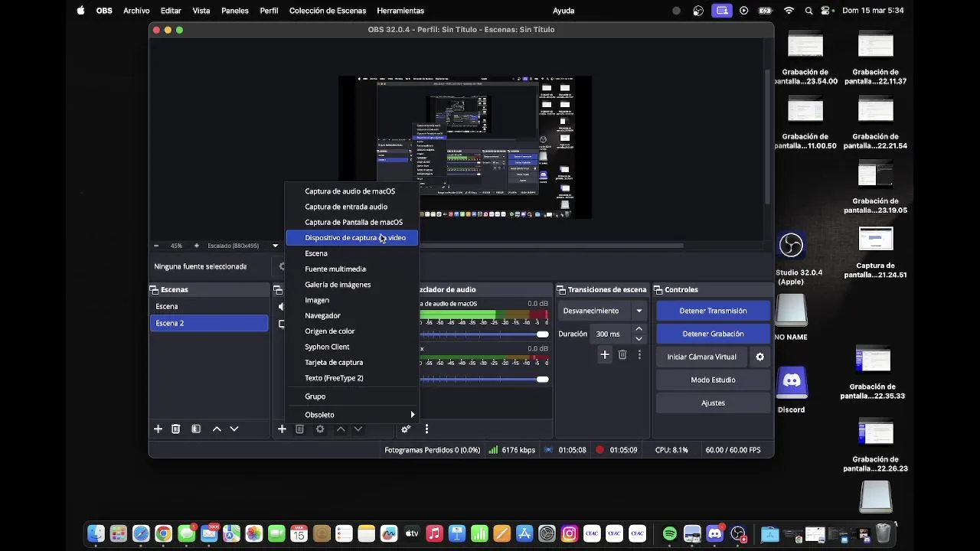This screenshot has height=551, width=980.
Task: Click the Escenas dock float icon
Action: pos(154,290)
